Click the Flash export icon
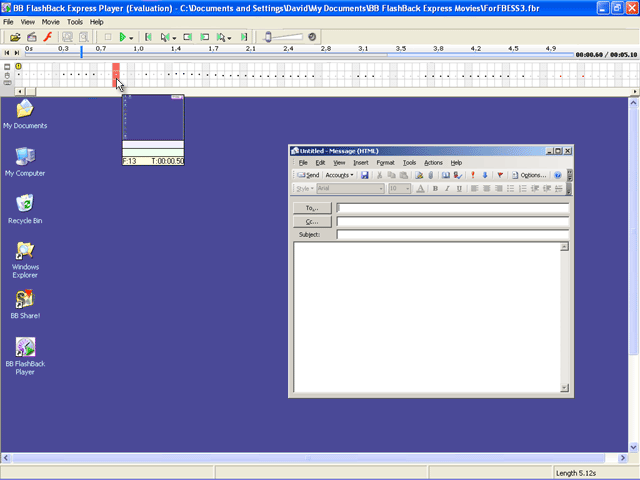 pos(48,37)
